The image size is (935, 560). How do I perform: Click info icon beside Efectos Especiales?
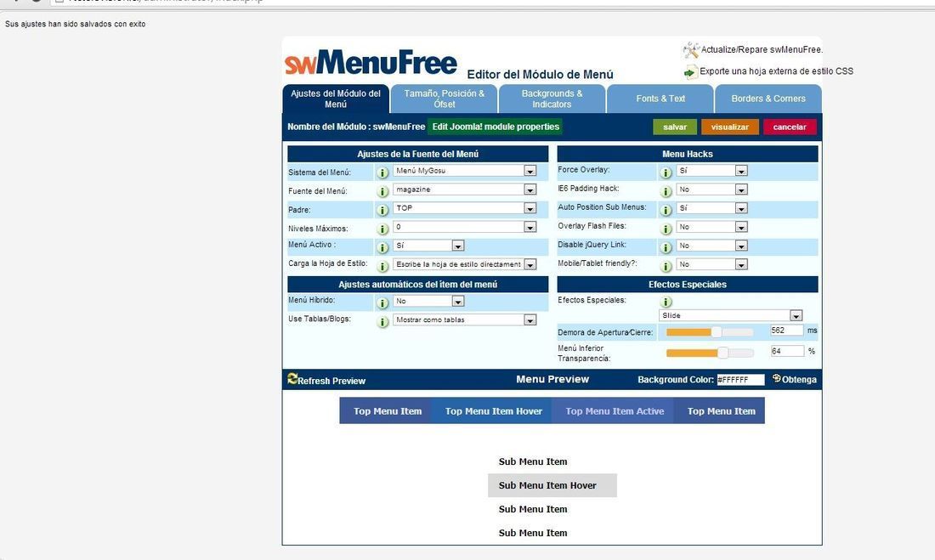pos(666,303)
